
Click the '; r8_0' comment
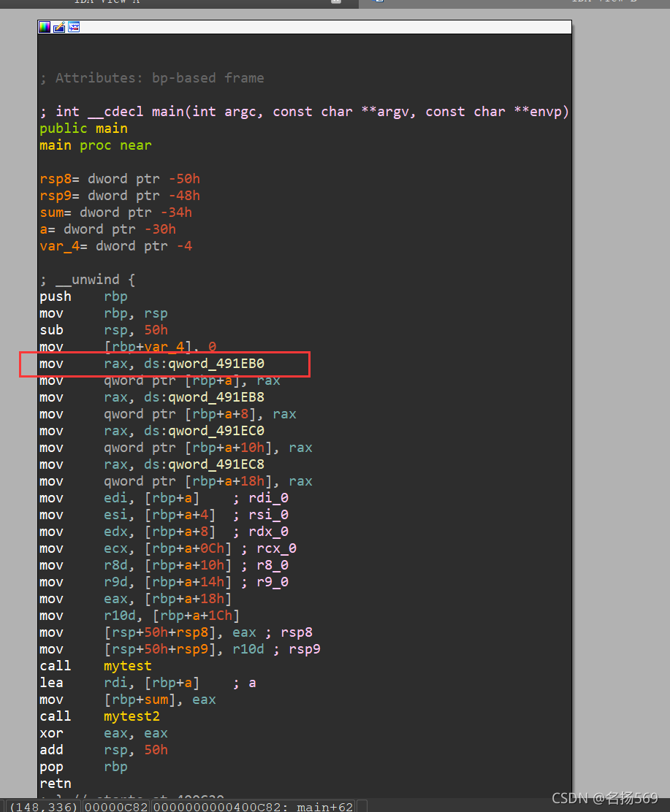coord(264,565)
